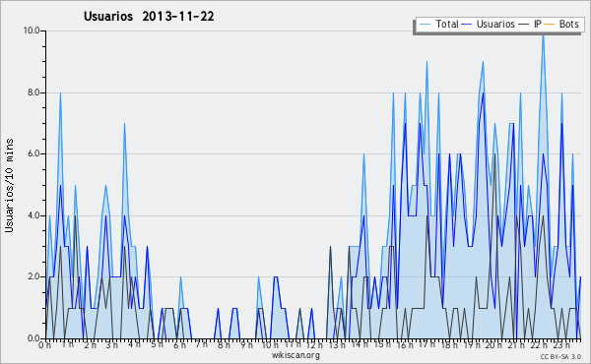
Task: Click the light blue Total legend line
Action: click(x=425, y=25)
